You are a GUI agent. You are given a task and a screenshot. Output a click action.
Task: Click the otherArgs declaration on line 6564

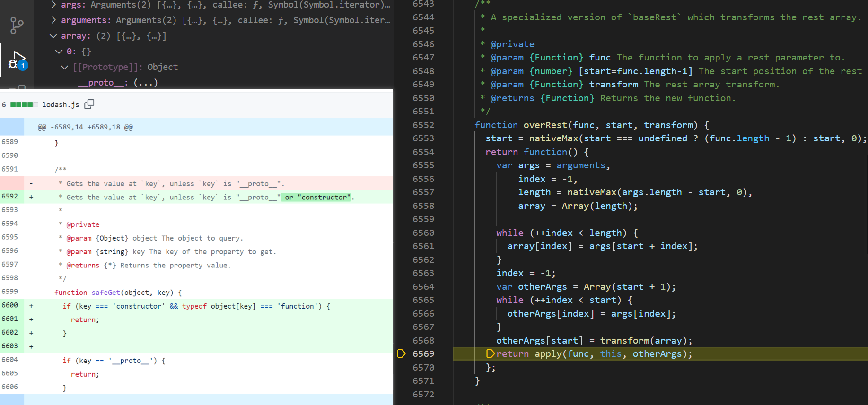tap(542, 286)
